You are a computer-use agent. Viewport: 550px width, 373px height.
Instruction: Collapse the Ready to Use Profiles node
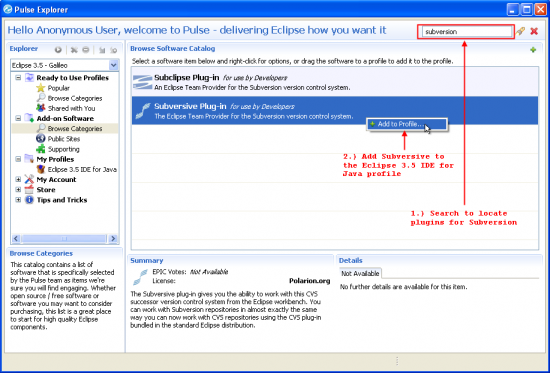[x=18, y=78]
